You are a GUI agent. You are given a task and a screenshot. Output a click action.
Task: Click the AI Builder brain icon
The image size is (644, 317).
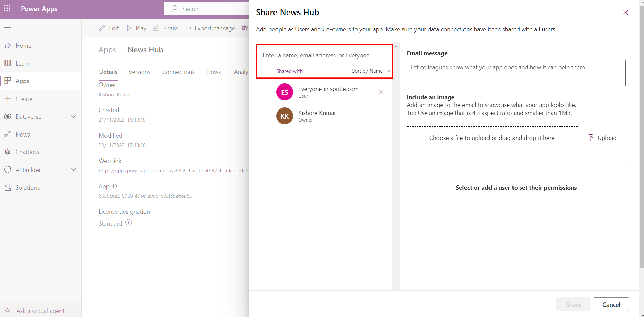coord(8,170)
